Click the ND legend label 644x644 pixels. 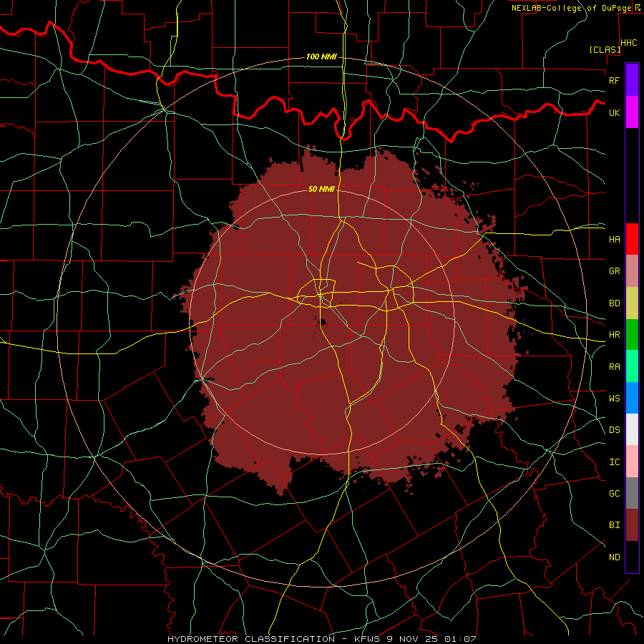coord(614,557)
